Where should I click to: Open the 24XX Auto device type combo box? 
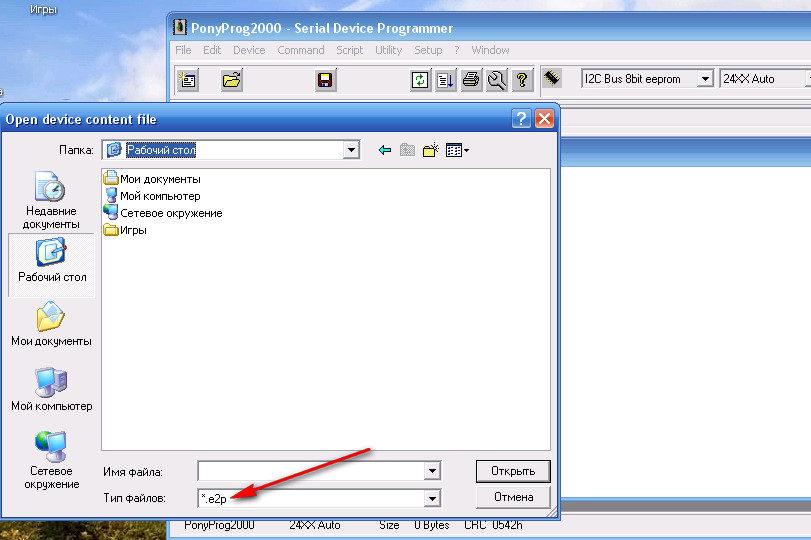pyautogui.click(x=764, y=79)
